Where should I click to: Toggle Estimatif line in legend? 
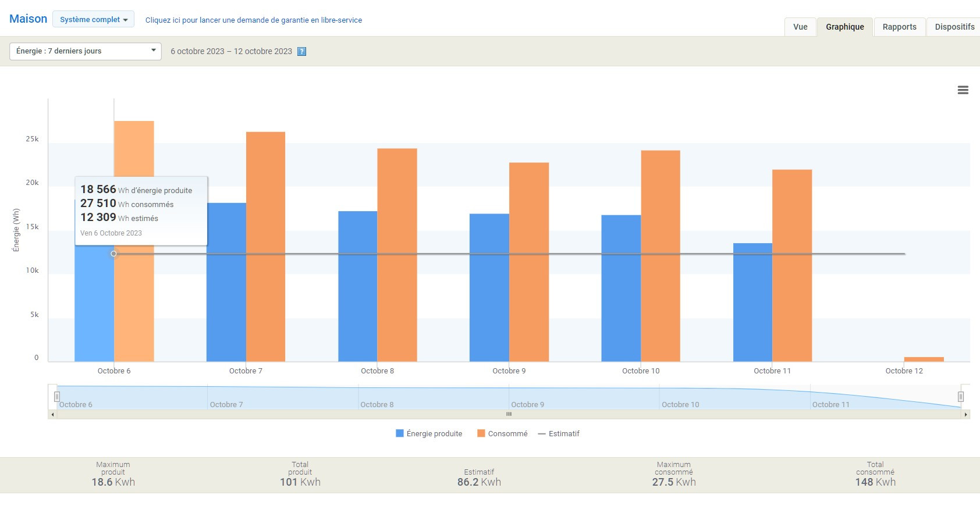click(x=559, y=434)
